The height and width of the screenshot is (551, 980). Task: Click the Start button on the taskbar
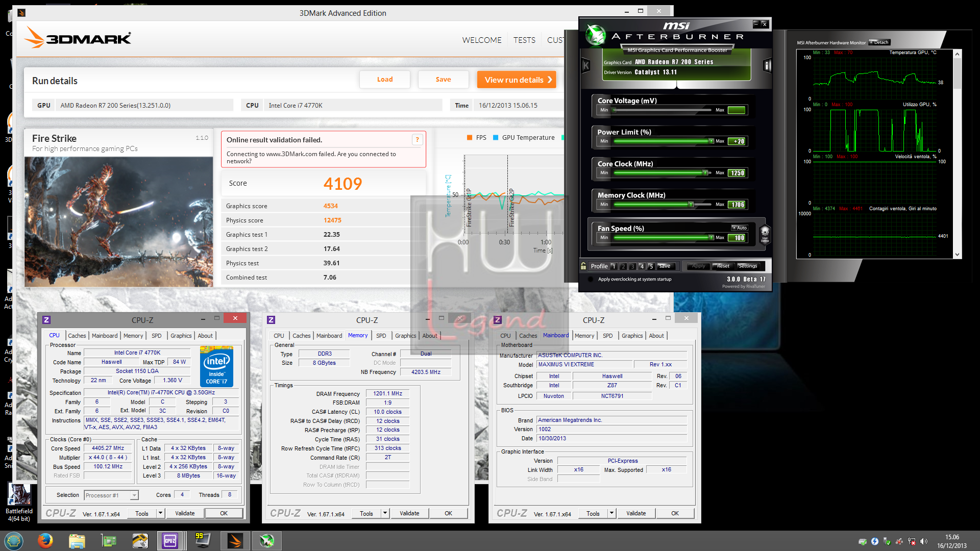tap(13, 541)
